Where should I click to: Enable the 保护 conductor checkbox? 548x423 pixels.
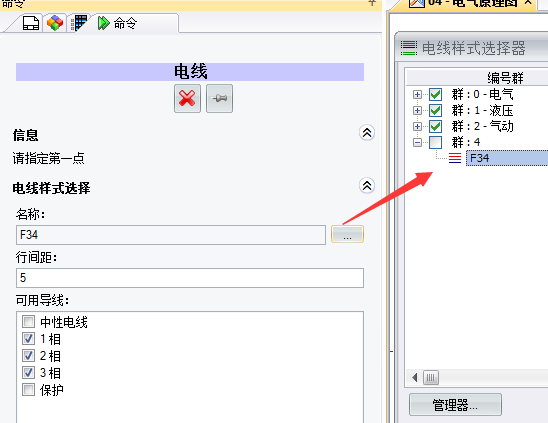pos(28,389)
